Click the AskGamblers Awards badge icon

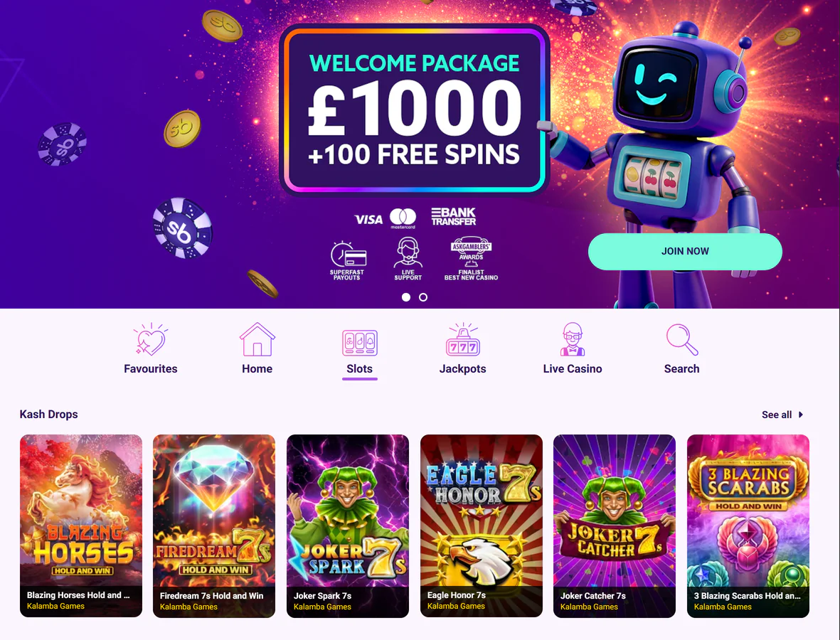point(471,252)
